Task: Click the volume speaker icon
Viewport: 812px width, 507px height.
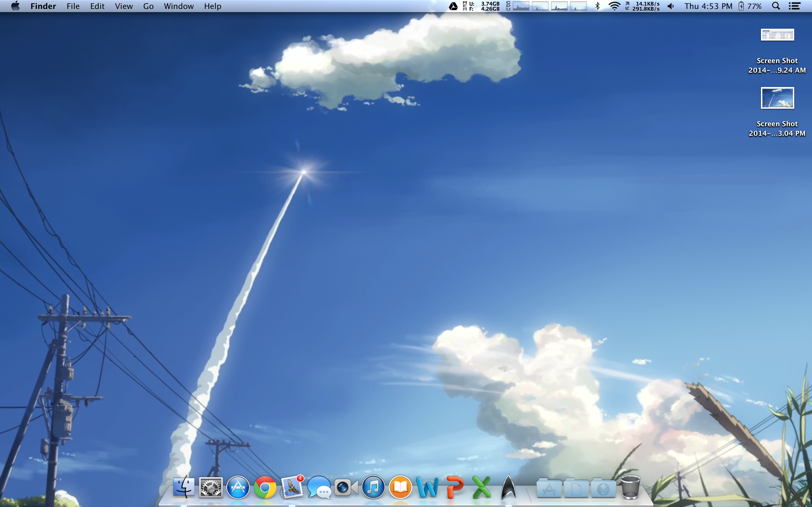Action: tap(670, 6)
